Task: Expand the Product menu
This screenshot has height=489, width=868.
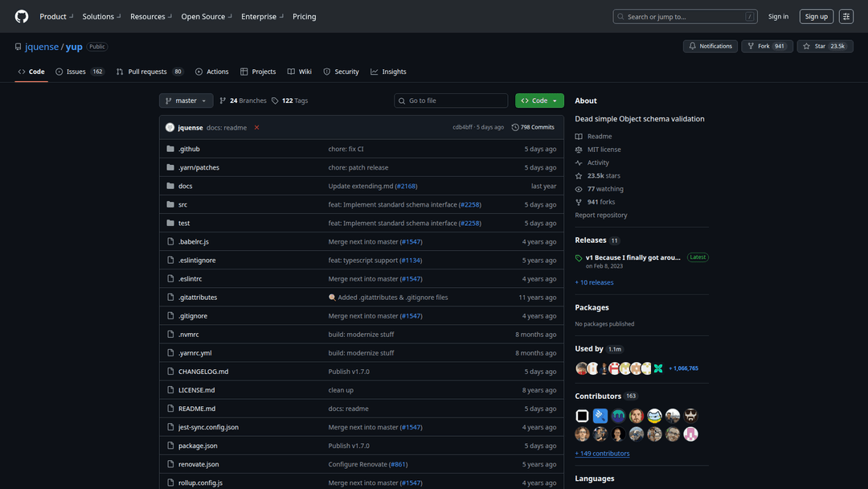Action: click(56, 16)
